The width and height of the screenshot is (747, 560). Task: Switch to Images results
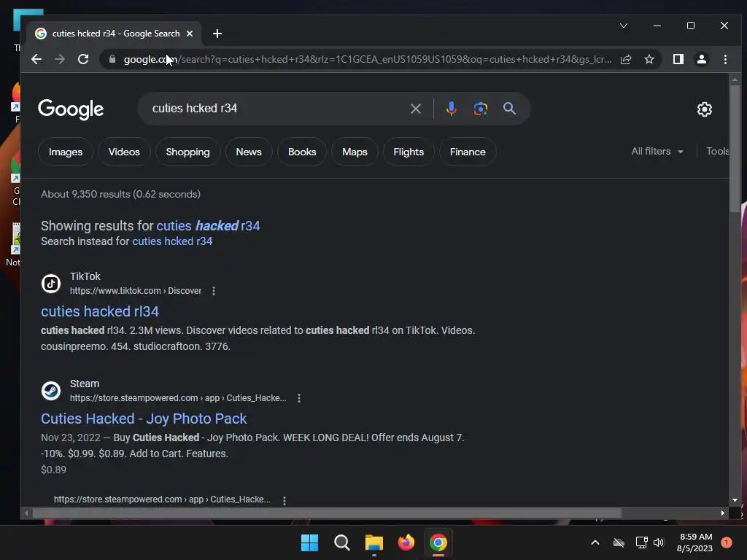tap(65, 152)
